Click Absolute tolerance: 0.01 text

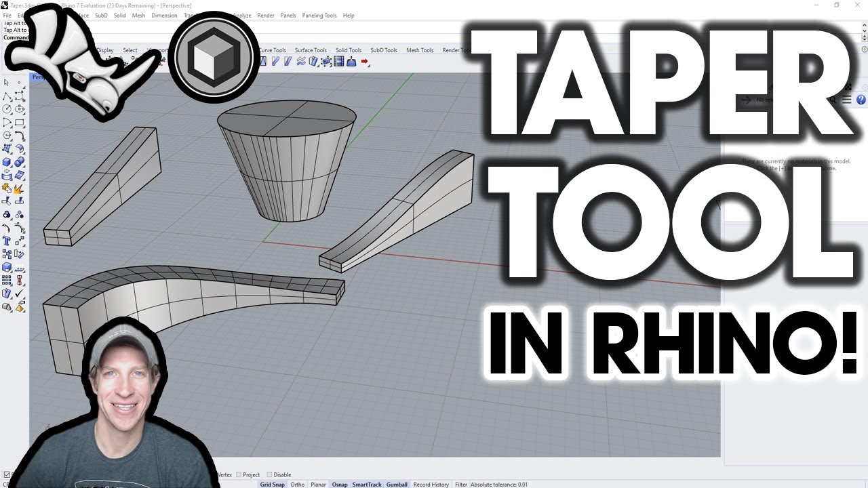click(x=499, y=485)
